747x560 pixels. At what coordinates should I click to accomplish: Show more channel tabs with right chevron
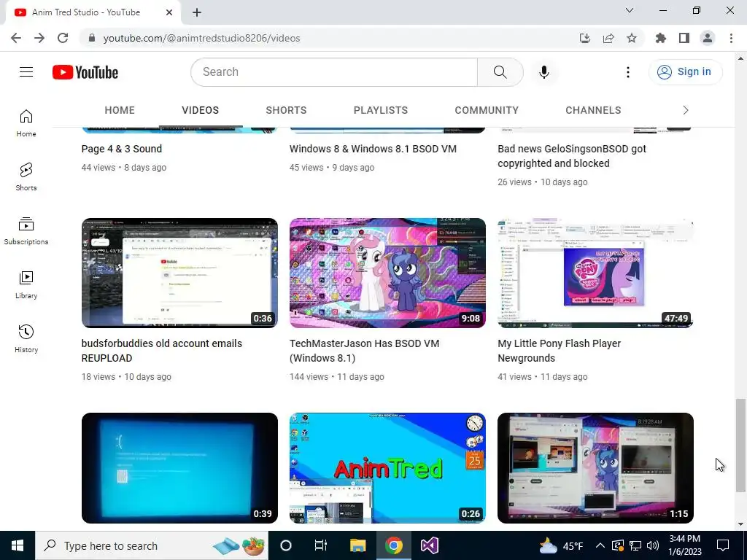pyautogui.click(x=686, y=111)
